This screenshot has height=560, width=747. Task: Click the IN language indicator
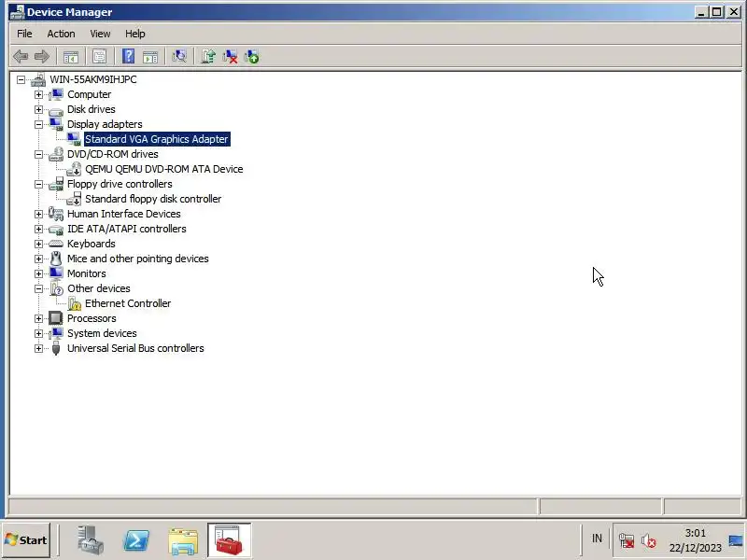click(597, 539)
